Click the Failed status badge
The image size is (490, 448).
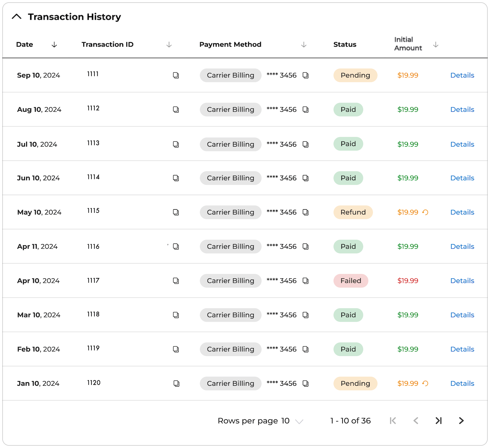click(351, 281)
